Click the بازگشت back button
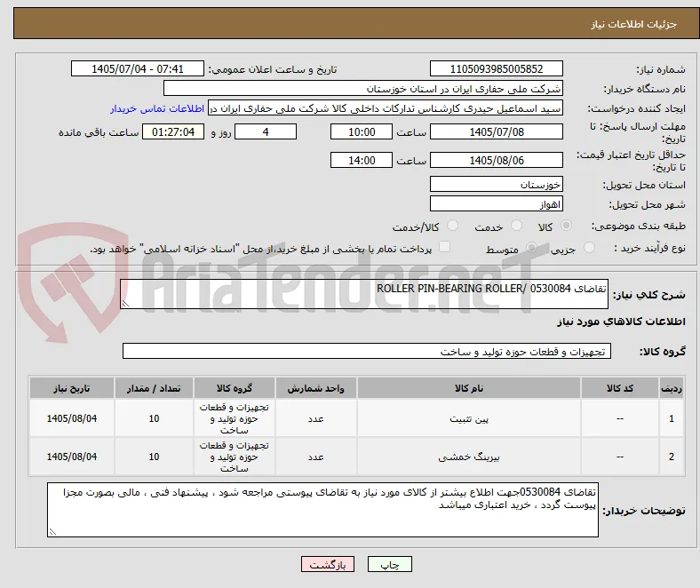Image resolution: width=700 pixels, height=588 pixels. coord(328,564)
